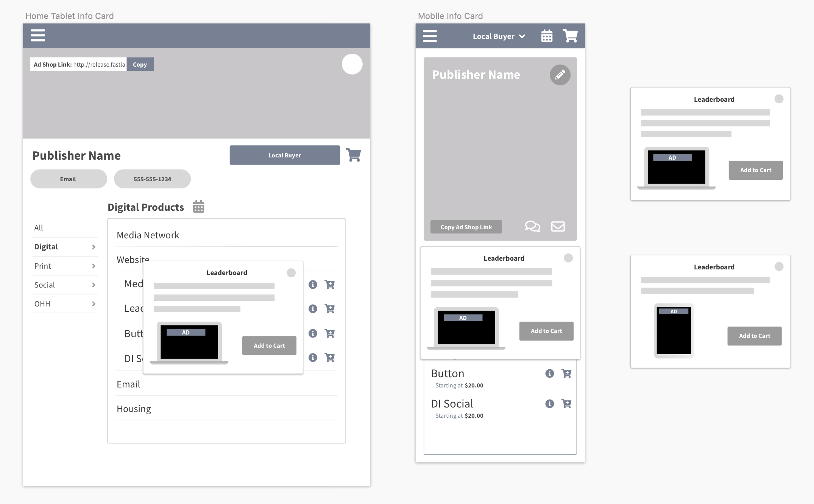This screenshot has height=504, width=814.
Task: Click calendar icon beside Digital Products heading
Action: [198, 207]
